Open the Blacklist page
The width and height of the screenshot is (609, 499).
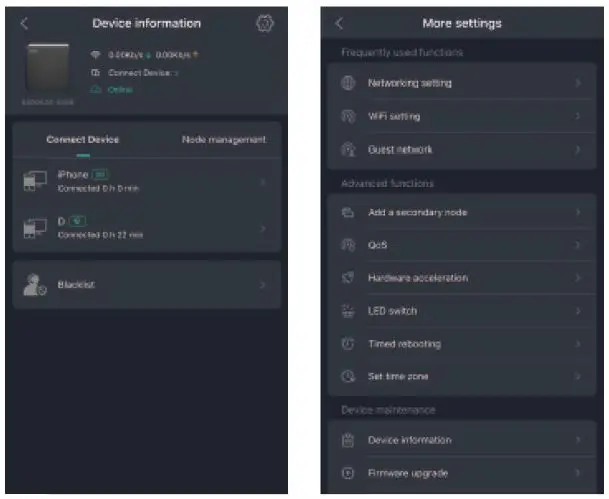click(x=146, y=285)
